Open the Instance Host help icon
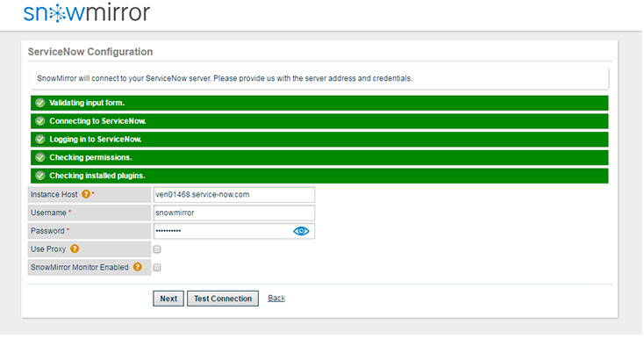This screenshot has width=644, height=339. [x=85, y=194]
